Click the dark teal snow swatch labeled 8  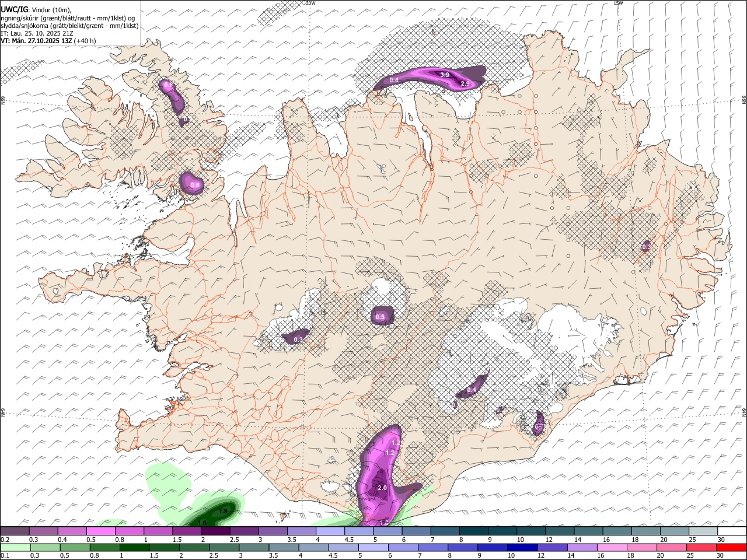pyautogui.click(x=474, y=531)
